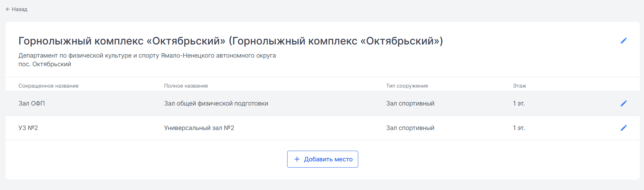The height and width of the screenshot is (190, 644).
Task: Click the back arrow icon beside Назад
Action: (x=8, y=9)
